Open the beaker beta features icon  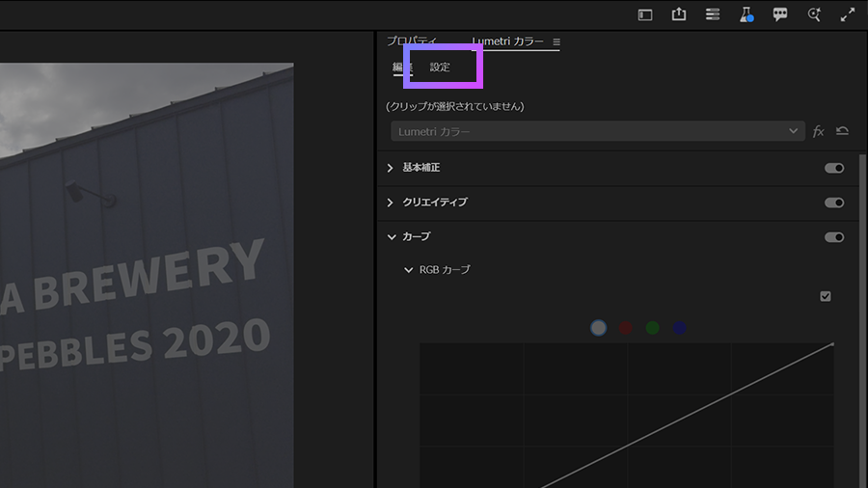pyautogui.click(x=746, y=14)
